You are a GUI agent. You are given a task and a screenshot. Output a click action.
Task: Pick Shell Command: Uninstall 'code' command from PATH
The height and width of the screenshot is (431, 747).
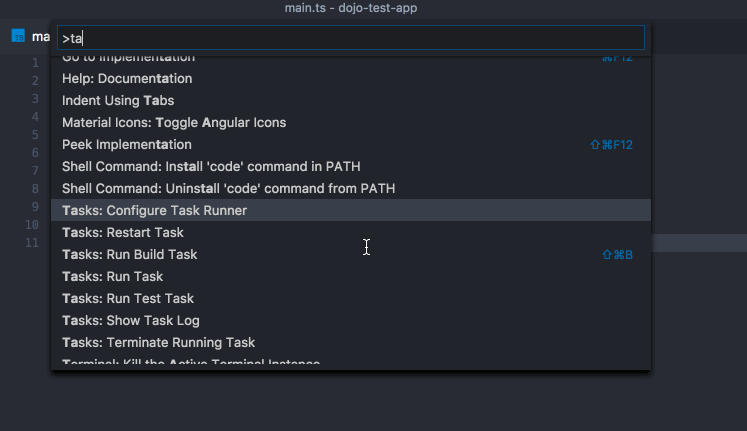351,188
